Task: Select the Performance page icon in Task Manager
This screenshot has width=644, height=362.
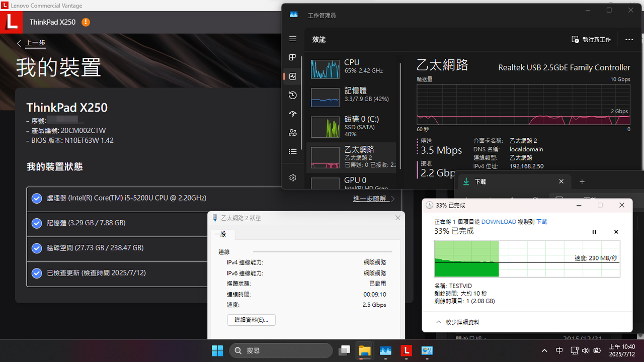Action: click(293, 76)
